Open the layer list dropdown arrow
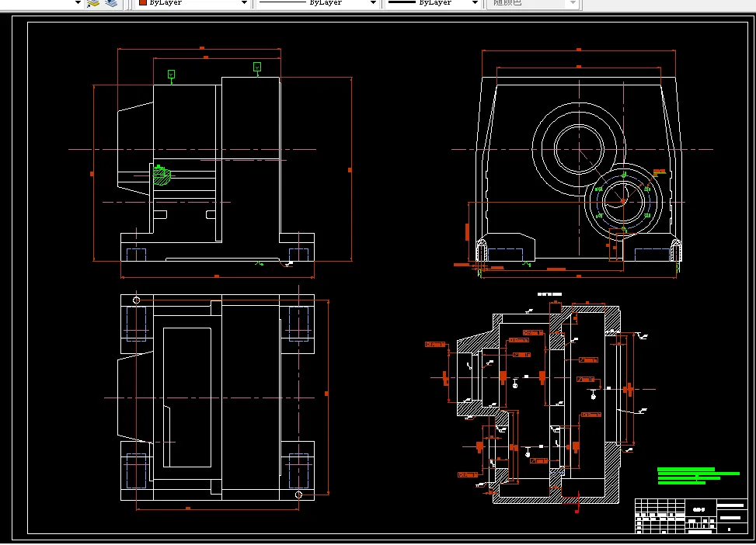This screenshot has height=545, width=756. tap(78, 3)
